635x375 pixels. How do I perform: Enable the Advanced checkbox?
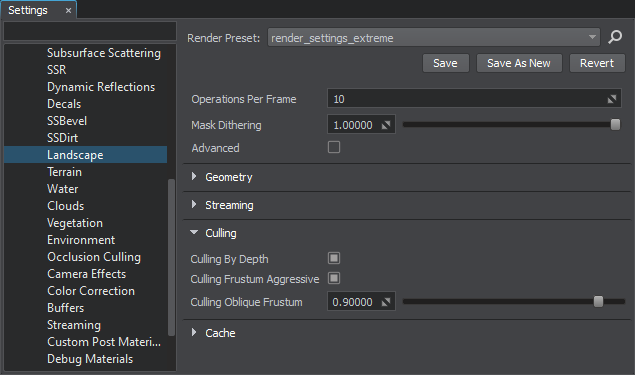[334, 147]
